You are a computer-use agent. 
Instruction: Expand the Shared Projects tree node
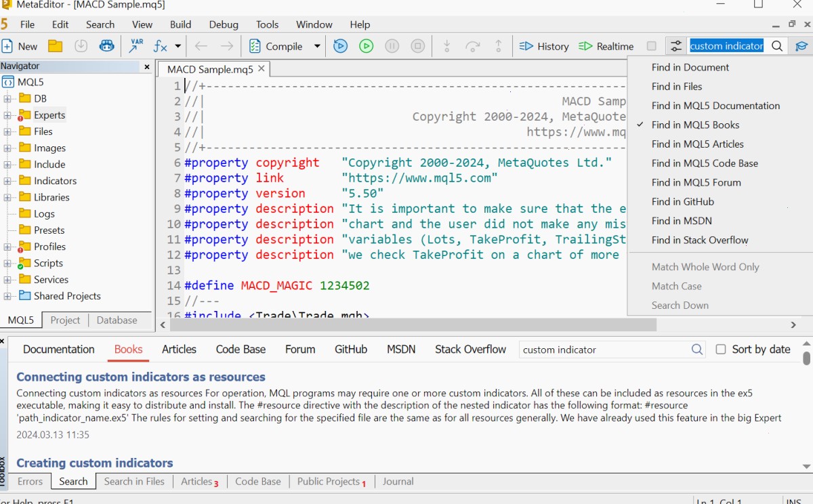[8, 296]
